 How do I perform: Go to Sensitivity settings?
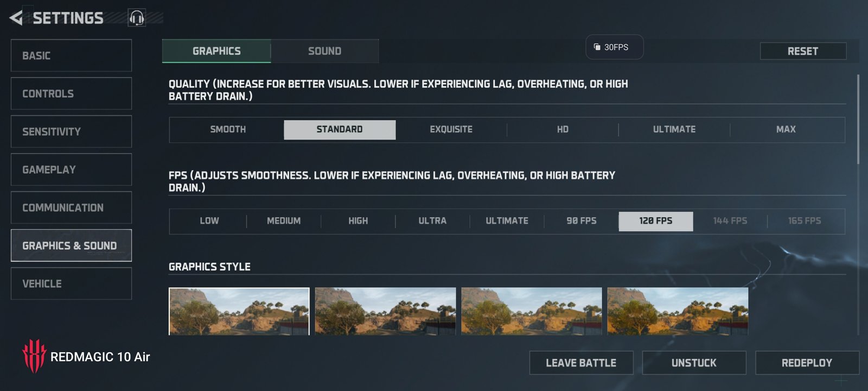click(71, 131)
